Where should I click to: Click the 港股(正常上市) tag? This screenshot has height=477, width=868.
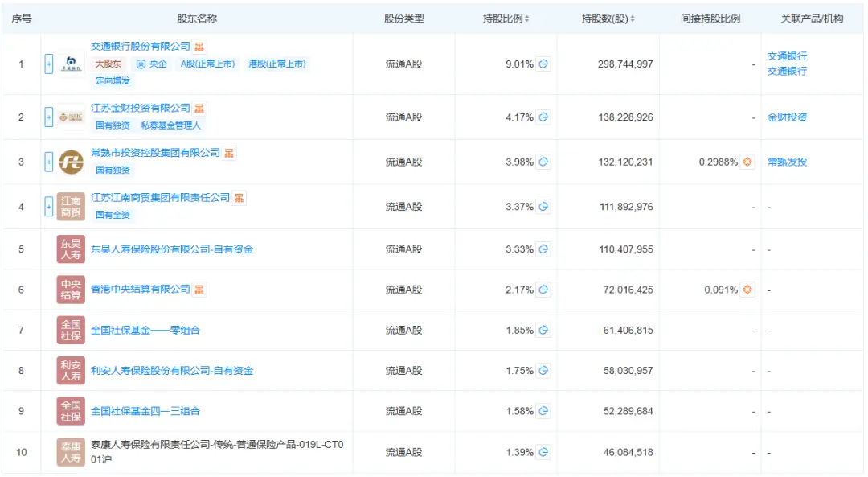pos(276,64)
